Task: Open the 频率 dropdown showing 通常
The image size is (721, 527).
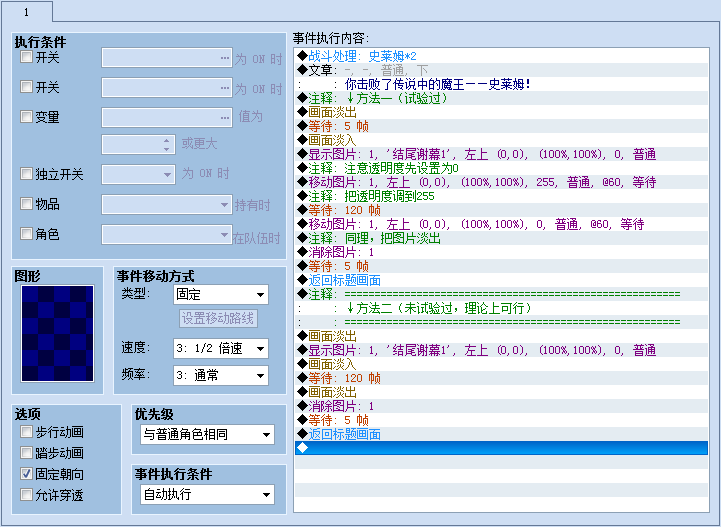Action: pos(221,375)
